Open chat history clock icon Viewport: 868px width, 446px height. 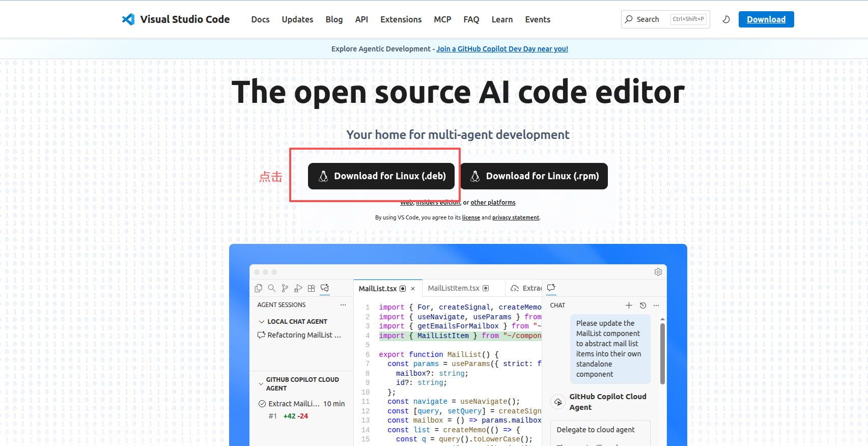pyautogui.click(x=643, y=305)
